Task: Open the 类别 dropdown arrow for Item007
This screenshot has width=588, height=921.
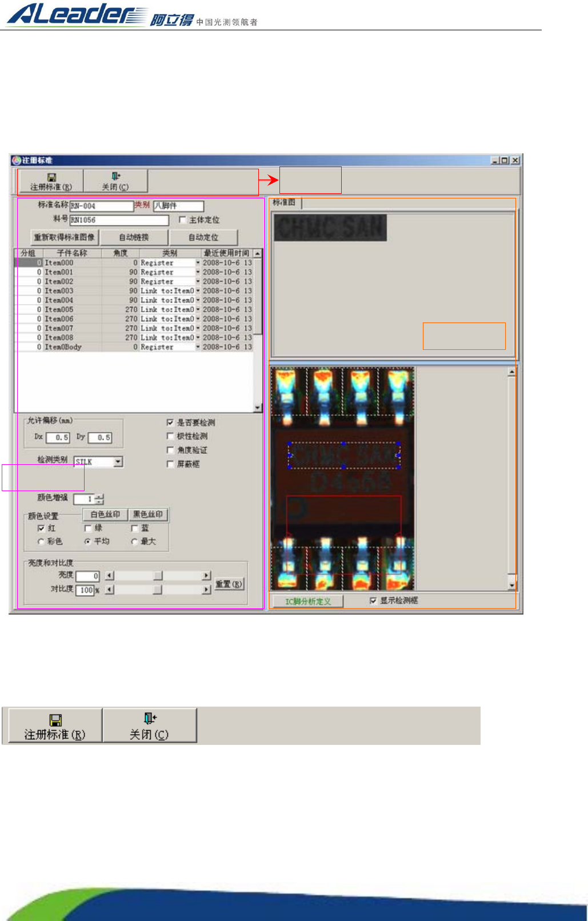Action: [x=198, y=328]
